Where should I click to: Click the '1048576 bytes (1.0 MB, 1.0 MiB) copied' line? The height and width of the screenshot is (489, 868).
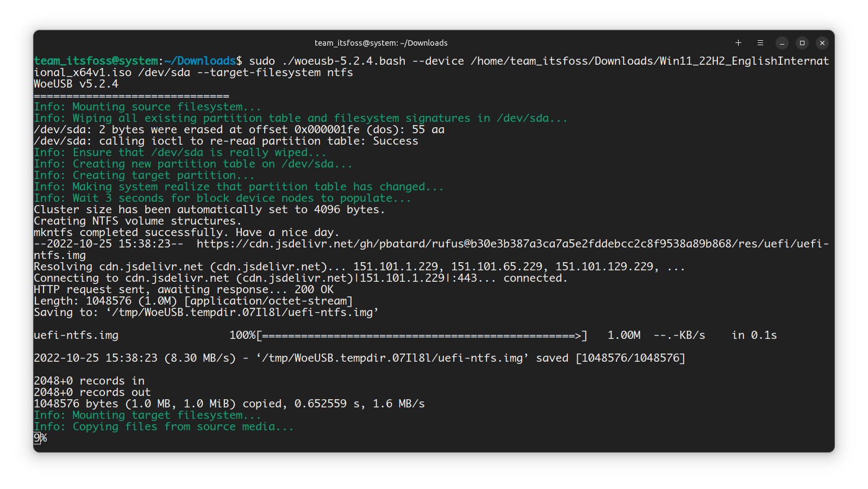pos(229,404)
